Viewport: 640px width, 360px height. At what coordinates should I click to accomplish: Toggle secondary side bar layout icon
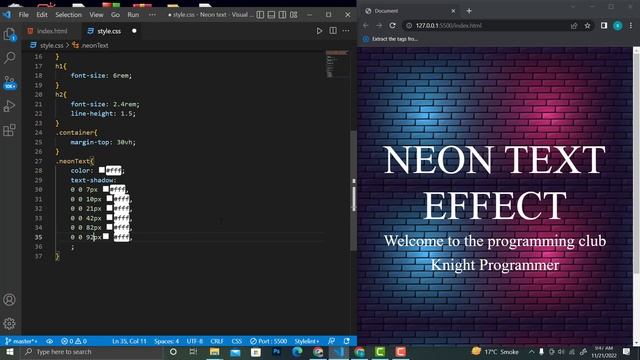coord(282,15)
